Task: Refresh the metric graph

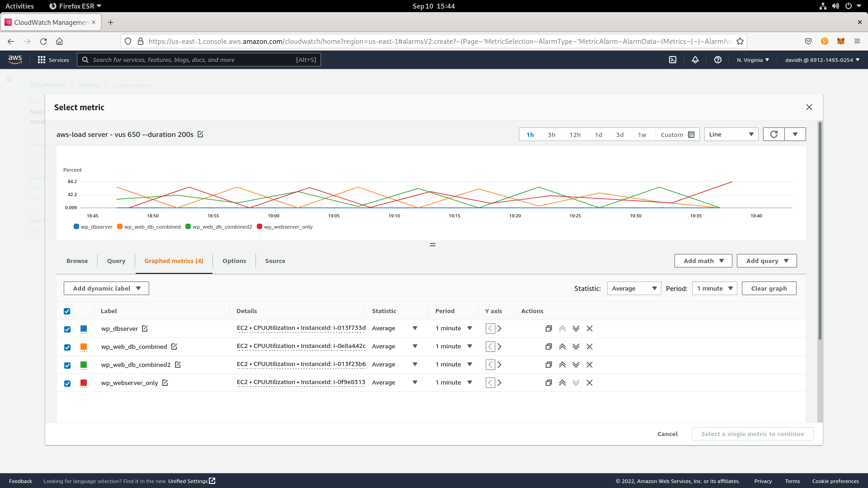Action: tap(774, 134)
